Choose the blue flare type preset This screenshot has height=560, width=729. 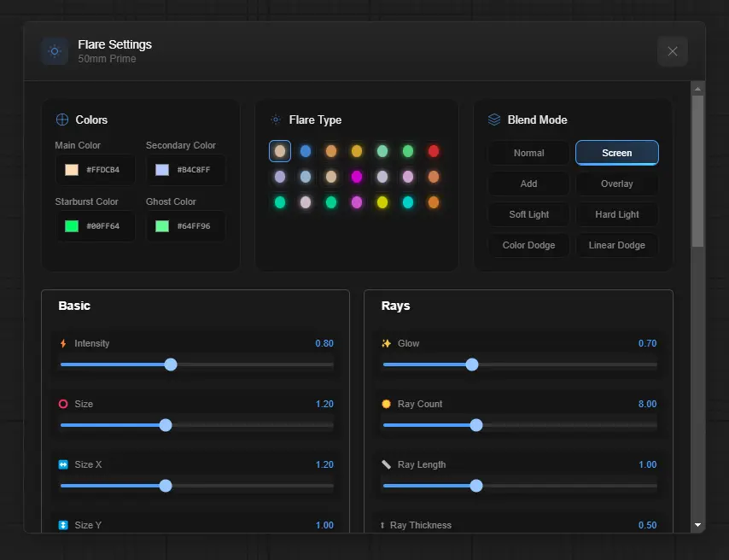click(306, 151)
